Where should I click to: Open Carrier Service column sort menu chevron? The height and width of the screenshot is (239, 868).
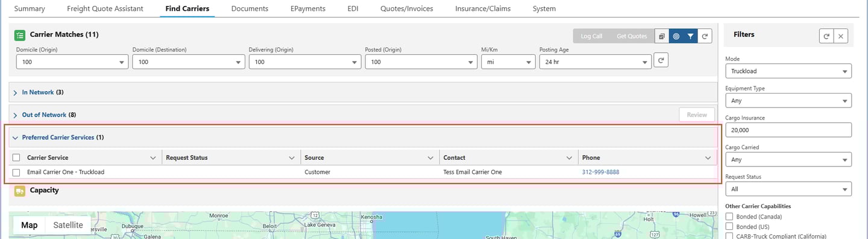[153, 158]
